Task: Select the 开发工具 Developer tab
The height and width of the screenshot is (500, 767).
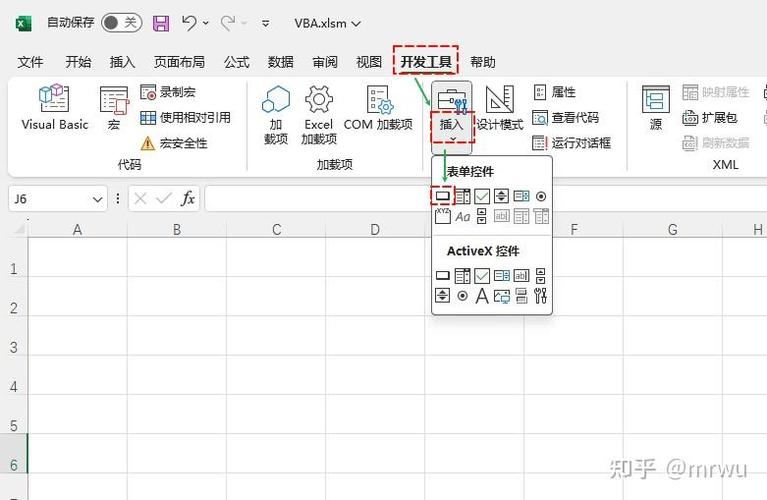Action: point(426,62)
